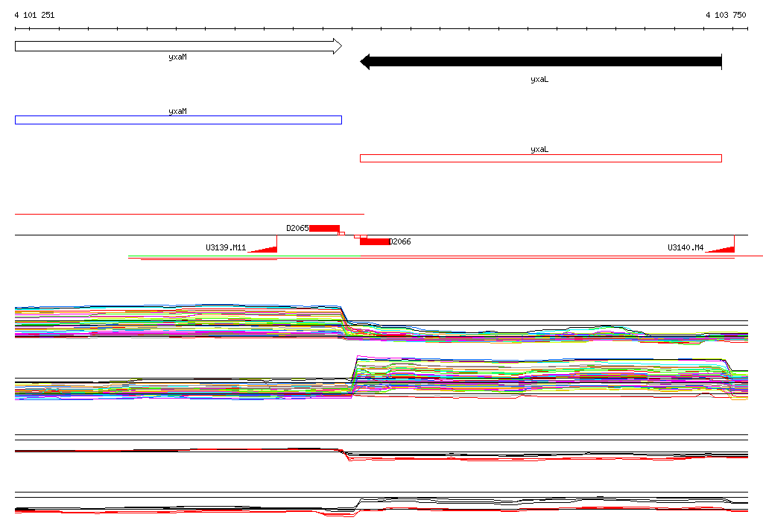Viewport: 763px width, 532px height.
Task: Click the D2066 red block marker
Action: pyautogui.click(x=375, y=241)
